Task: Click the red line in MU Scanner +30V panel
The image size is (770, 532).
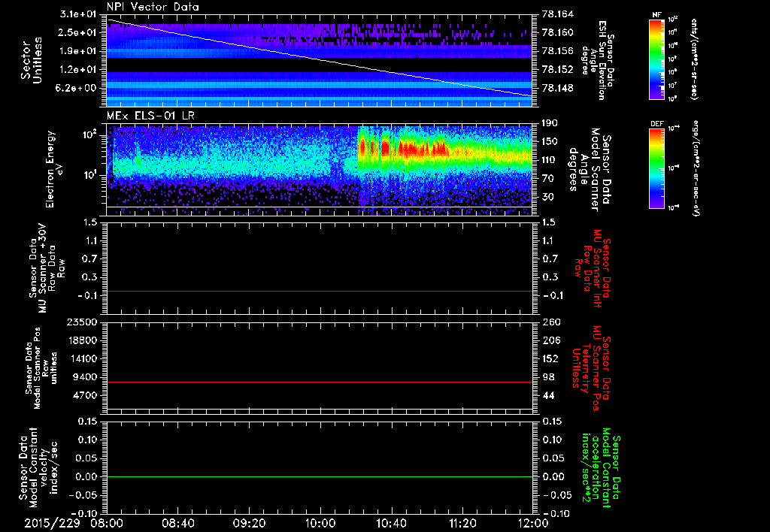Action: click(320, 291)
